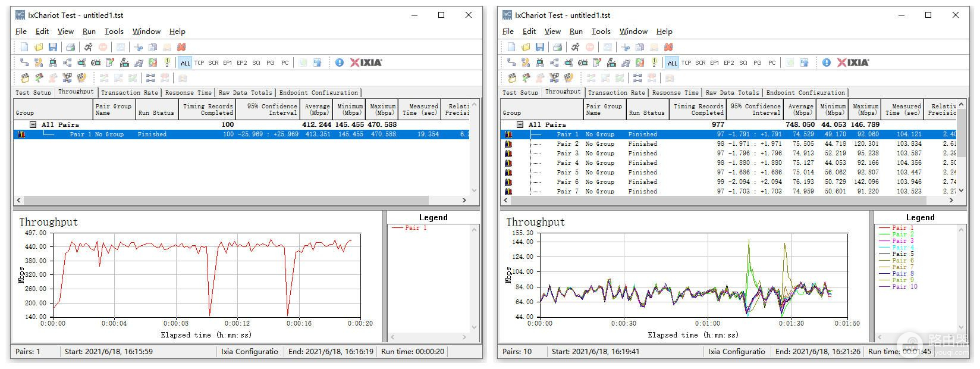This screenshot has height=369, width=980.
Task: Click the pair list scroll-down arrow, right window
Action: [961, 190]
